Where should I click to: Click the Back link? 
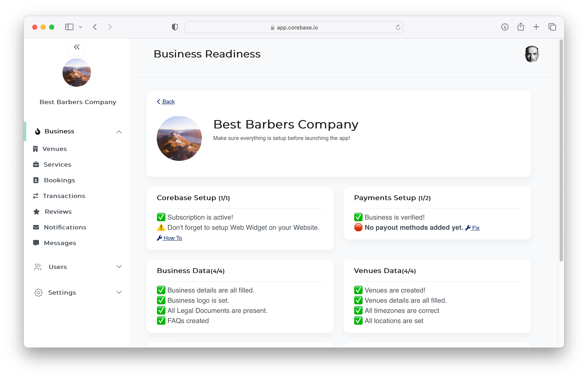[166, 102]
